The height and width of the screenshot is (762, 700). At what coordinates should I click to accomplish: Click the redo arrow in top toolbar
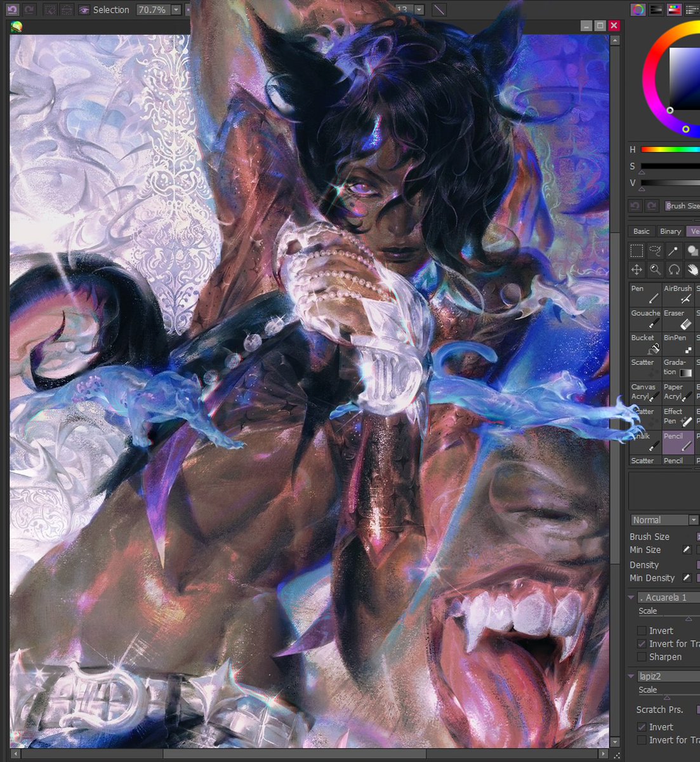click(x=30, y=10)
